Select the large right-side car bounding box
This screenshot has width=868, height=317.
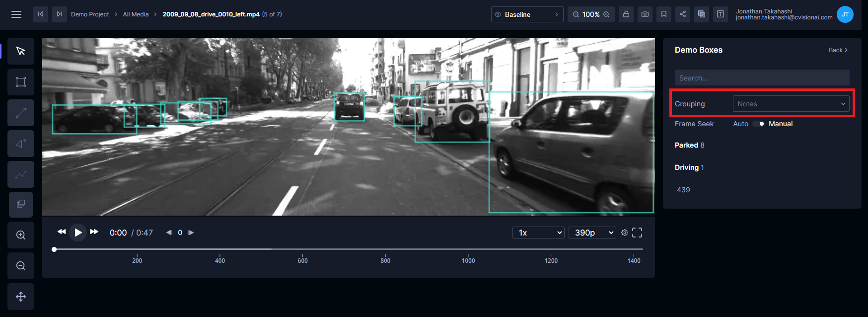[x=571, y=152]
